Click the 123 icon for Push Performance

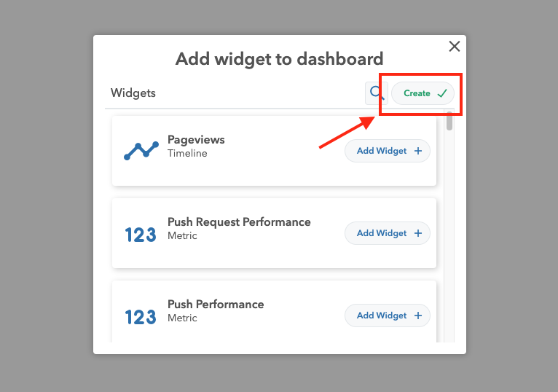[x=141, y=317]
